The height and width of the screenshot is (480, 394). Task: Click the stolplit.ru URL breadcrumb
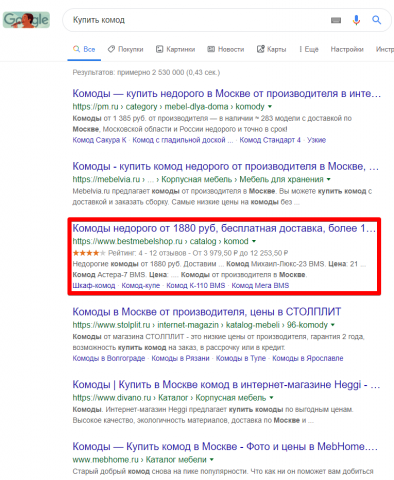click(200, 325)
